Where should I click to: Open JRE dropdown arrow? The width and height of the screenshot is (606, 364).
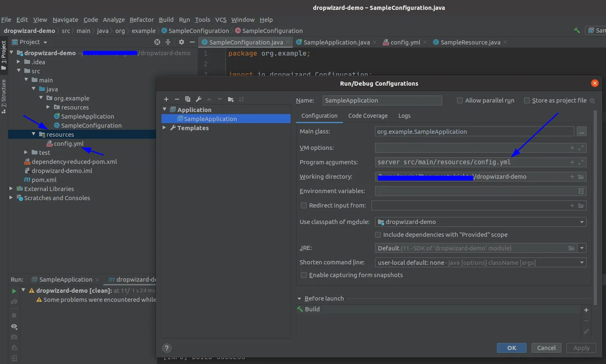click(x=582, y=248)
